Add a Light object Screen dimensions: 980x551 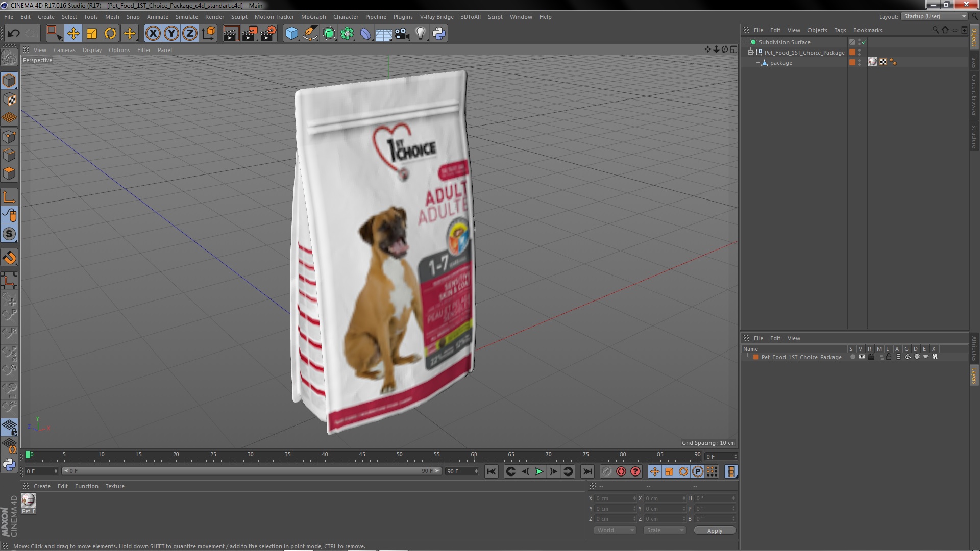[421, 34]
